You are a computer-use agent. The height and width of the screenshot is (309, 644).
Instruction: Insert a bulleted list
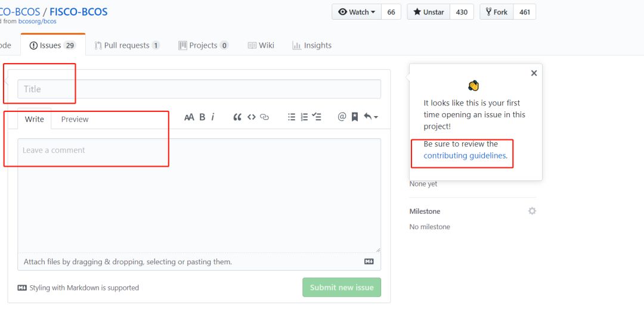(x=292, y=117)
